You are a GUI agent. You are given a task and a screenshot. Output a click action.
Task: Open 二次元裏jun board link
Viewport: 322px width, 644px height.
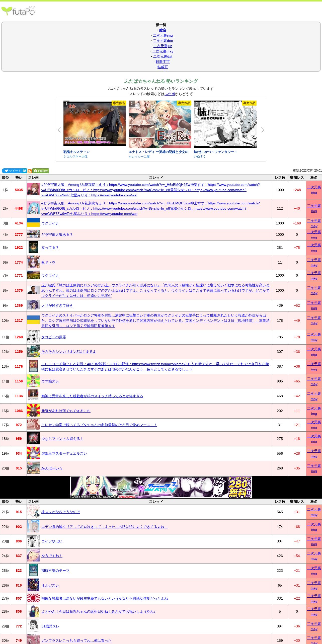click(x=163, y=46)
